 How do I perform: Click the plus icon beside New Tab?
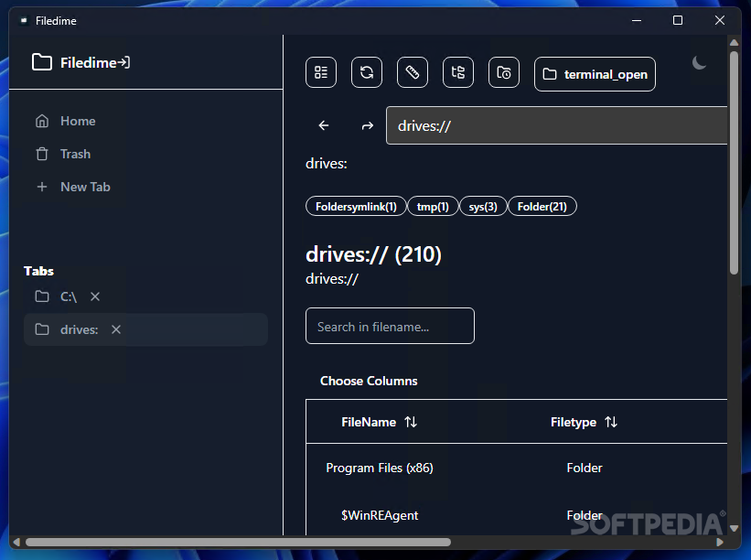point(42,187)
